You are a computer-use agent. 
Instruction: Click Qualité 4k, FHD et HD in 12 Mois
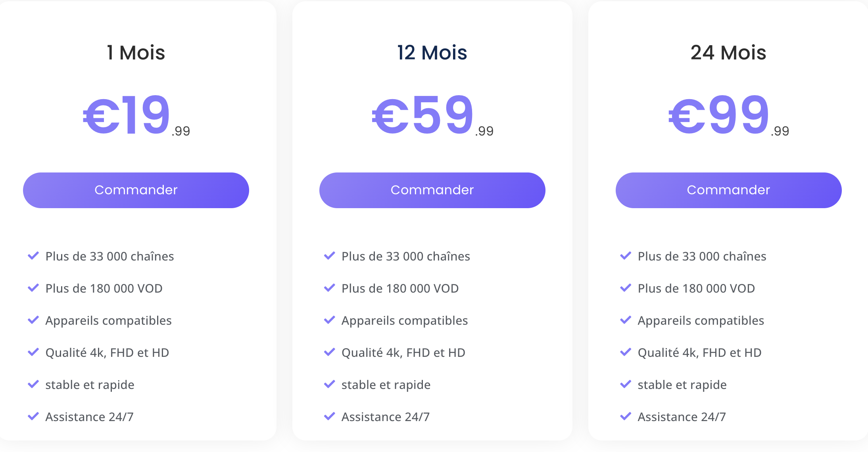point(403,352)
